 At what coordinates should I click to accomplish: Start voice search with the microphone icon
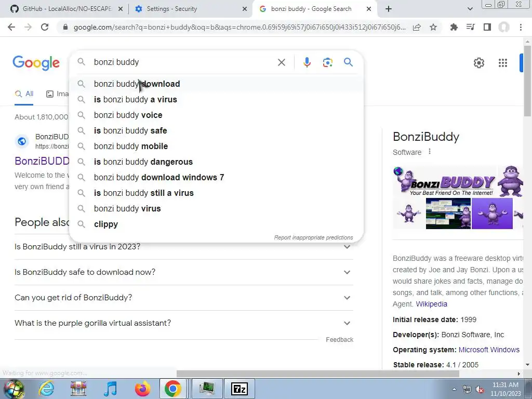coord(307,62)
